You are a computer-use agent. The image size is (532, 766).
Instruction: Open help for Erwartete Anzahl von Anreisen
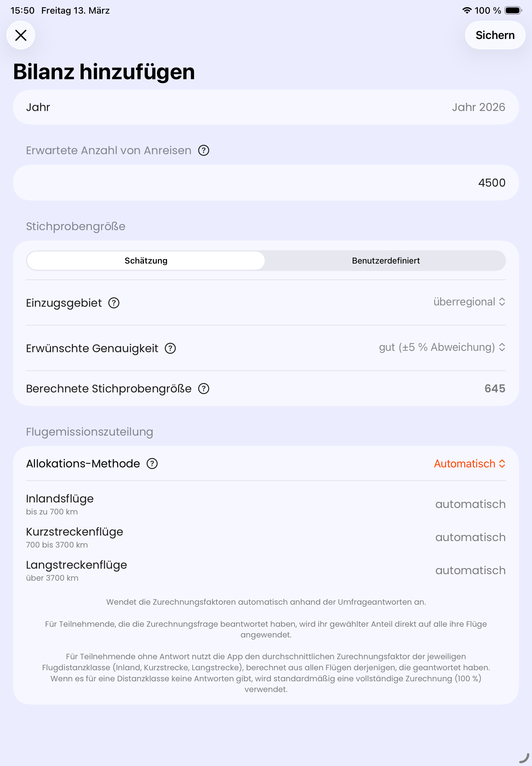pos(204,150)
